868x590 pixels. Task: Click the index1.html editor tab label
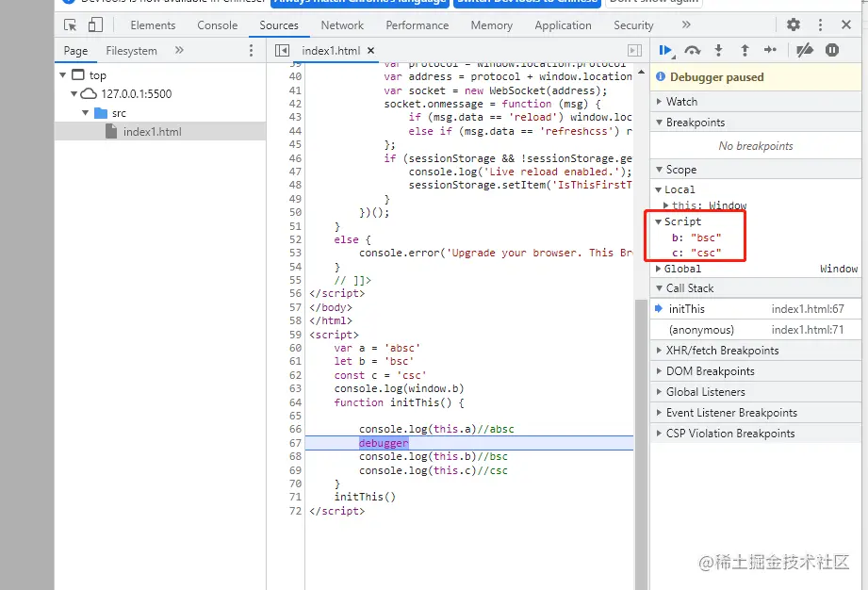(x=331, y=50)
